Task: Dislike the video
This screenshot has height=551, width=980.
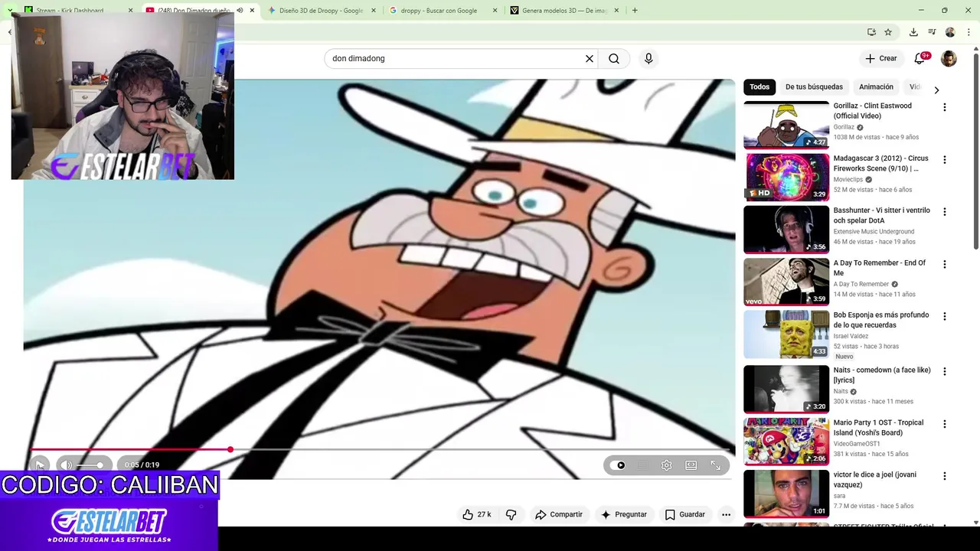Action: (511, 514)
